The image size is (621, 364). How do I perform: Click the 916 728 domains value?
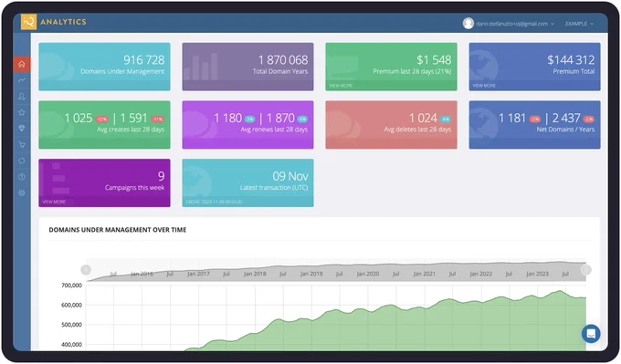143,59
